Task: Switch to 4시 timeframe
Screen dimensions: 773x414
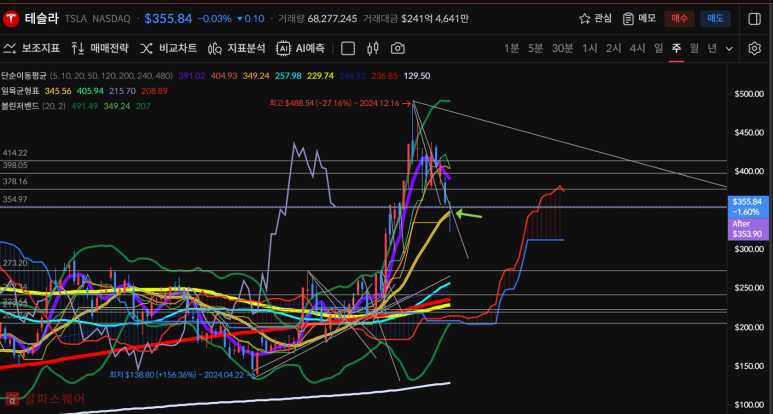Action: pyautogui.click(x=637, y=48)
